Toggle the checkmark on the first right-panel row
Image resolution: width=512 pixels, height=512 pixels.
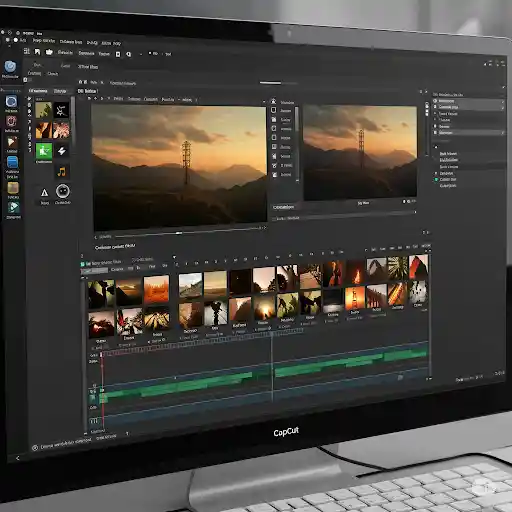(502, 101)
